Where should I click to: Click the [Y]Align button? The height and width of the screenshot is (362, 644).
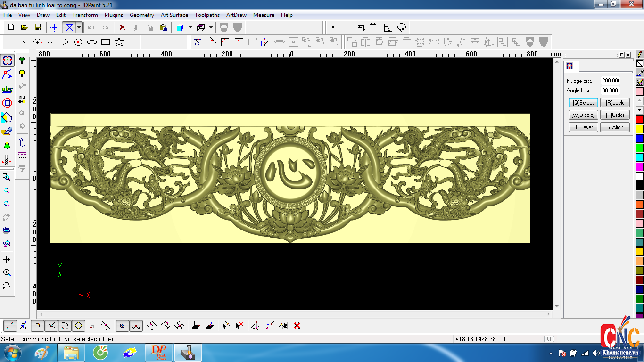(615, 127)
